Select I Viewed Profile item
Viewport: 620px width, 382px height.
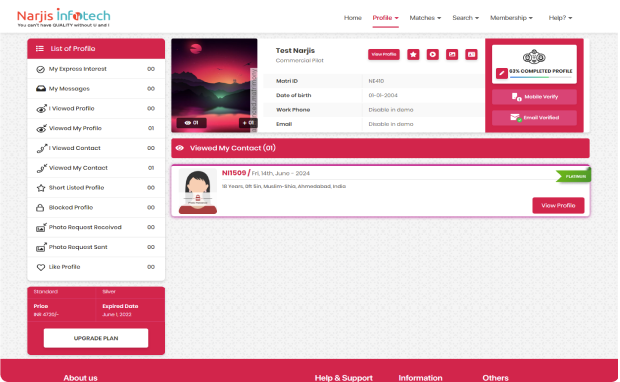[x=96, y=109]
